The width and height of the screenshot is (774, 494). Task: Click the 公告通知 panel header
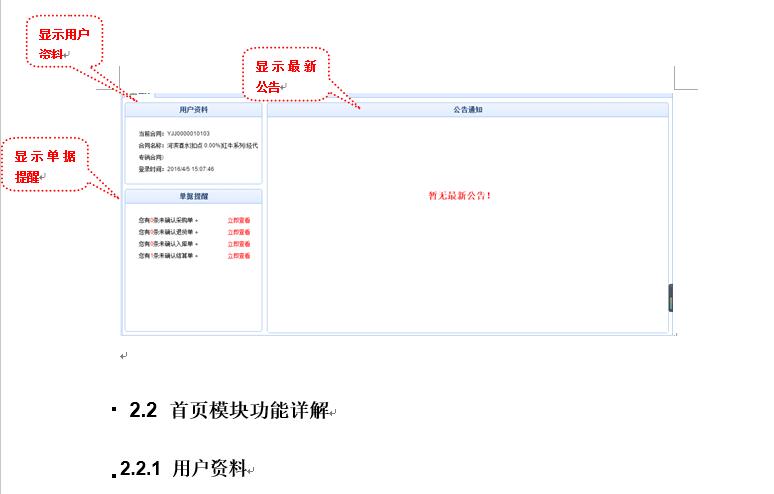[x=467, y=109]
